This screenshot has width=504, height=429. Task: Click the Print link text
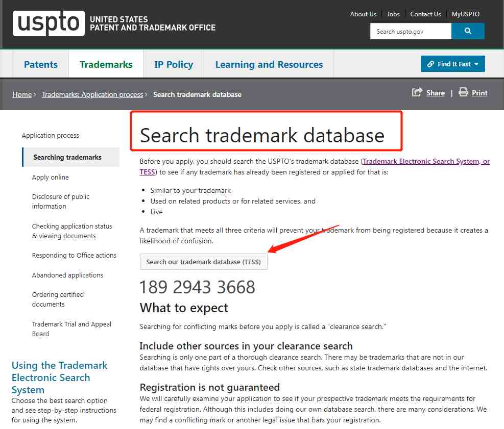479,93
